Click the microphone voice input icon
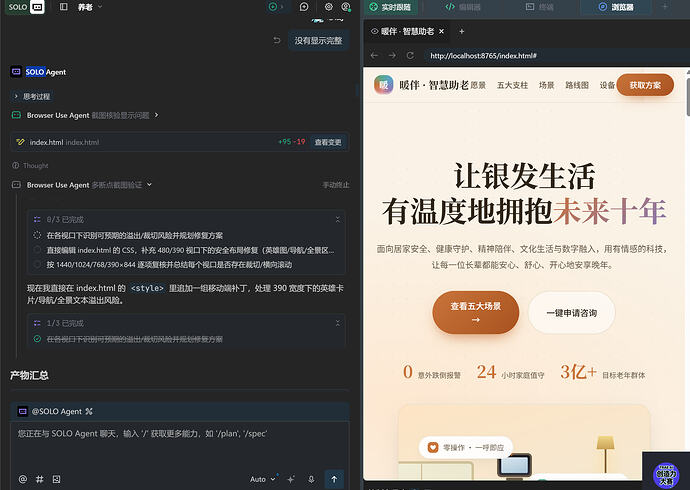690x490 pixels. [311, 479]
